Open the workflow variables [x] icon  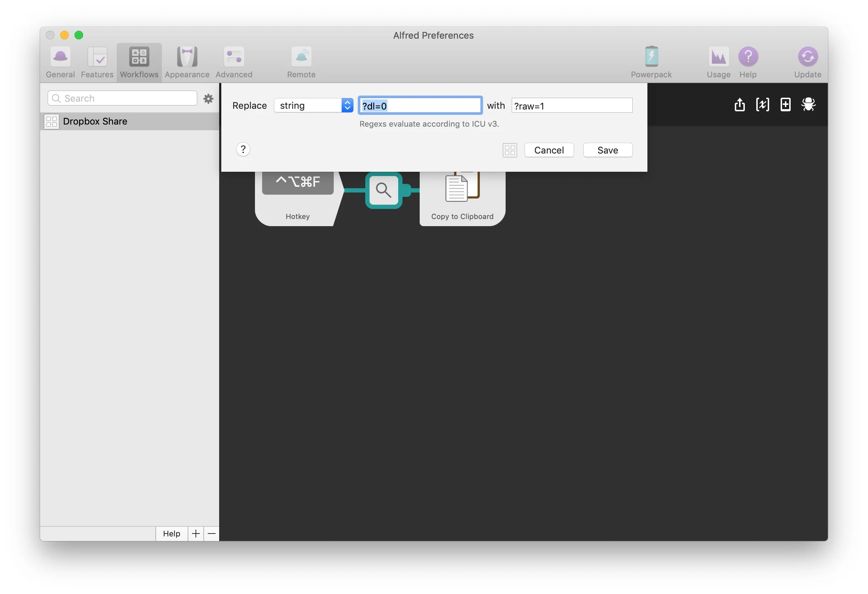(762, 104)
